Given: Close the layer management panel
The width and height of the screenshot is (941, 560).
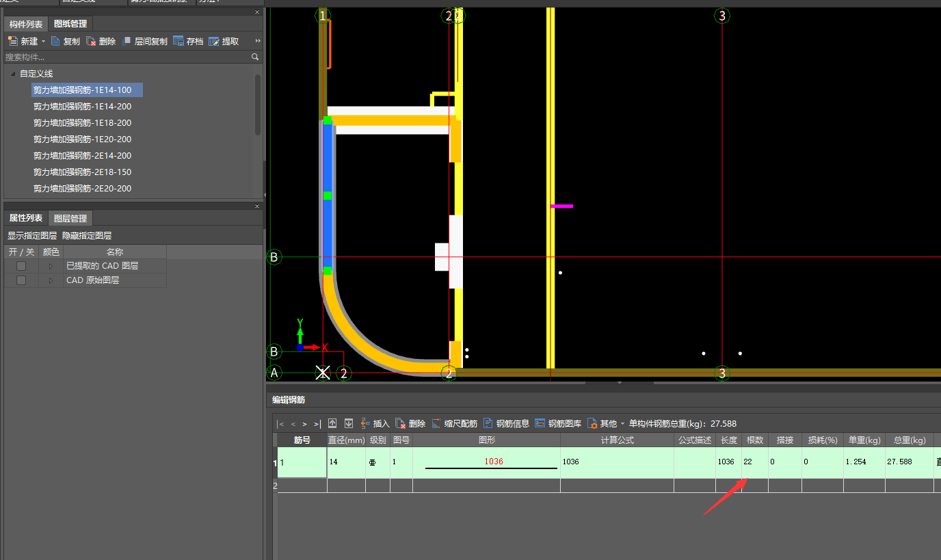Looking at the screenshot, I should coord(257,206).
